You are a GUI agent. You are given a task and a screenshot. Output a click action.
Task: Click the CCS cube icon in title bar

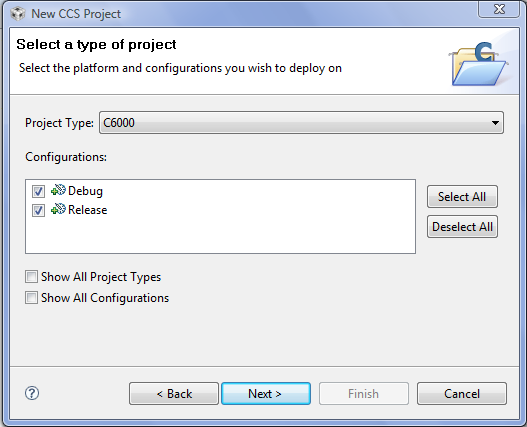(18, 14)
